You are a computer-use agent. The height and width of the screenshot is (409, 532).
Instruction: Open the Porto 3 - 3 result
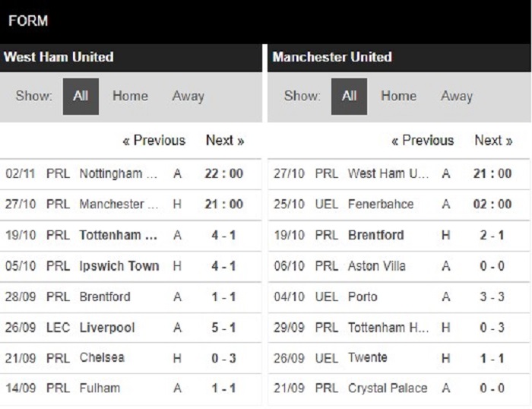399,297
